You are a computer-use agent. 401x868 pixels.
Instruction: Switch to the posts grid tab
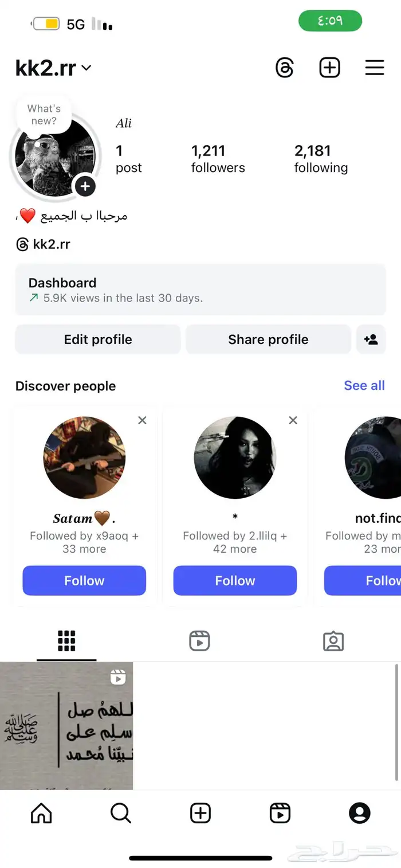[66, 641]
